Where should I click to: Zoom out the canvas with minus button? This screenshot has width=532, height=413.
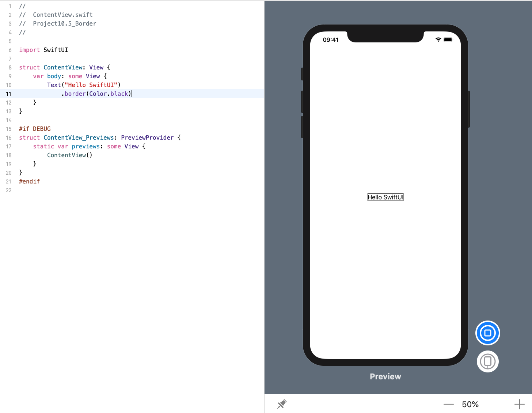pyautogui.click(x=448, y=404)
